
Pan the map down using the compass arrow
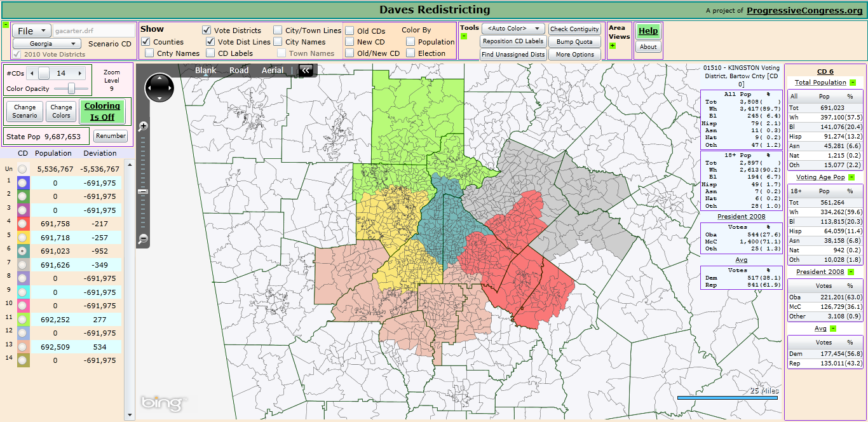click(x=159, y=98)
